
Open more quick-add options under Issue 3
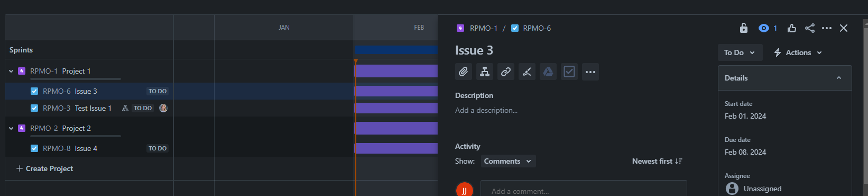(590, 72)
